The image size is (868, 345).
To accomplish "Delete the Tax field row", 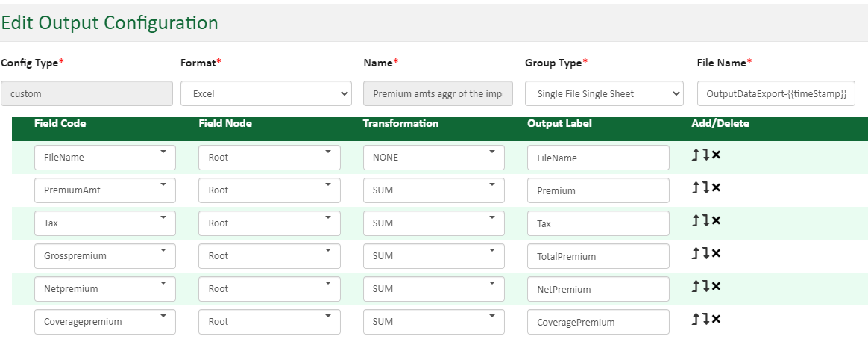I will [716, 221].
